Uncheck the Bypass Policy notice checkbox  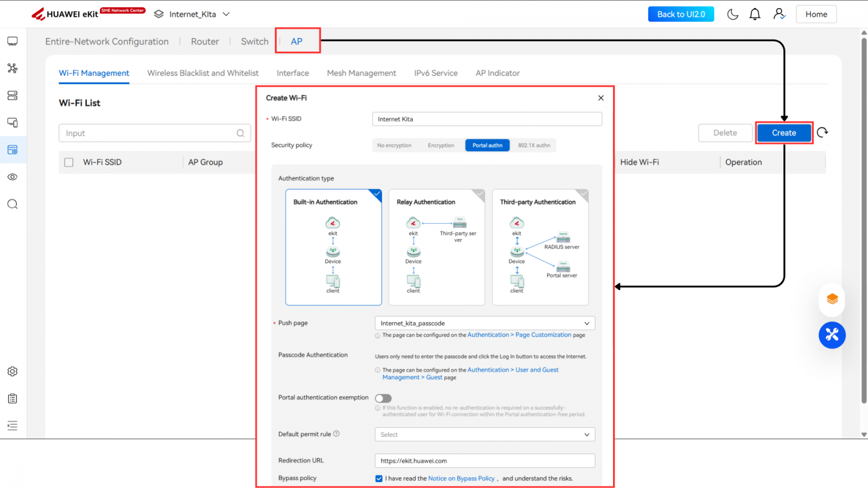[379, 478]
